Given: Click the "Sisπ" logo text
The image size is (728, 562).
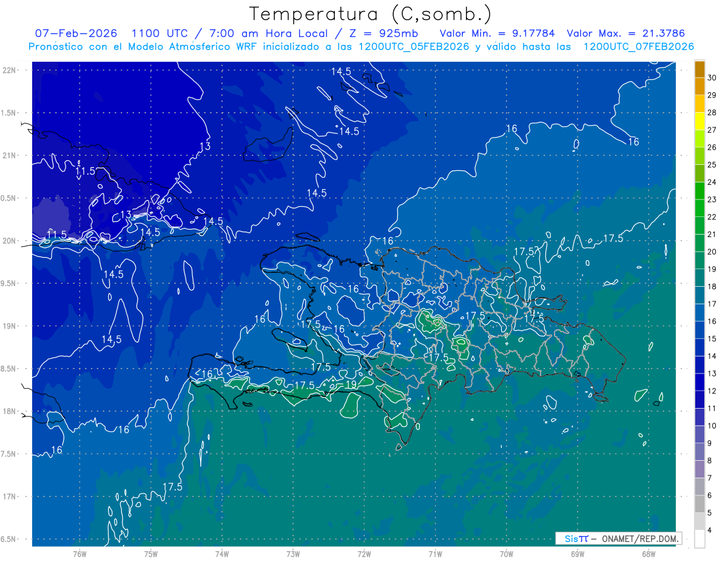Looking at the screenshot, I should (576, 538).
